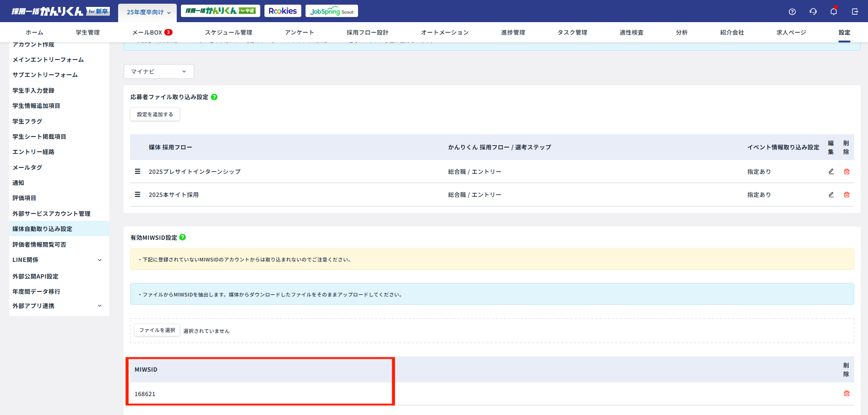Click the help question mark icon in header
Viewport: 868px width, 415px height.
(792, 12)
